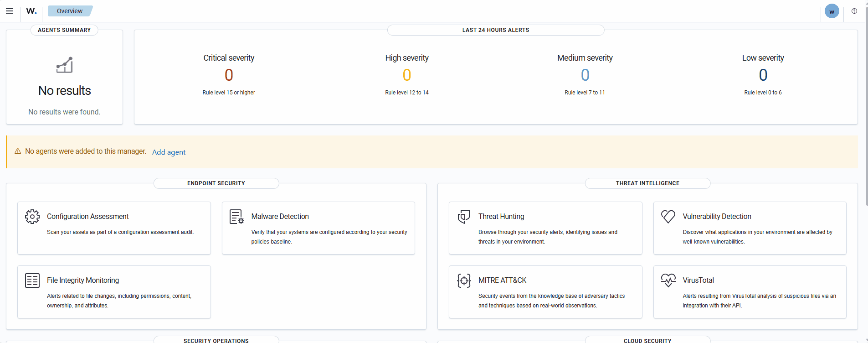This screenshot has height=343, width=868.
Task: Open Critical severity alerts count
Action: tap(229, 75)
